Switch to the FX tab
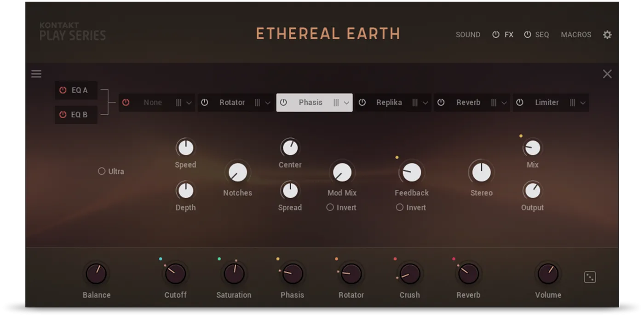The image size is (644, 316). point(509,35)
